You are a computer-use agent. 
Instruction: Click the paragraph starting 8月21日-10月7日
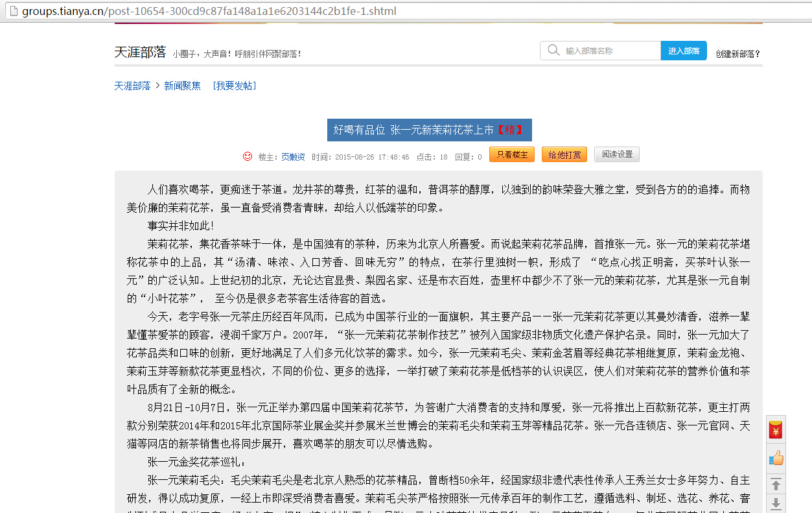439,425
